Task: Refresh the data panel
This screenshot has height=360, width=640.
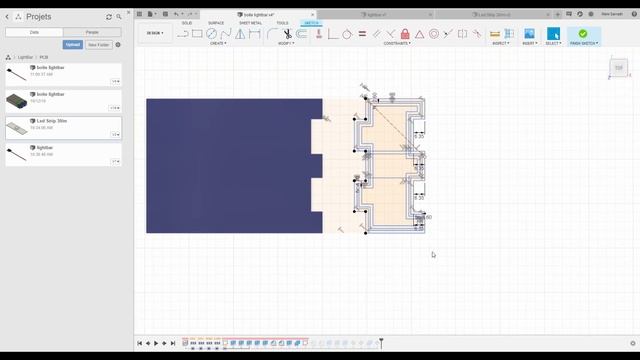Action: [x=109, y=17]
